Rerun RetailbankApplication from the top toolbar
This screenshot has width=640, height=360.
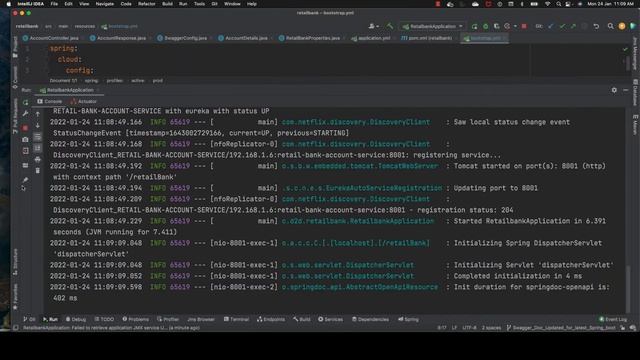474,26
